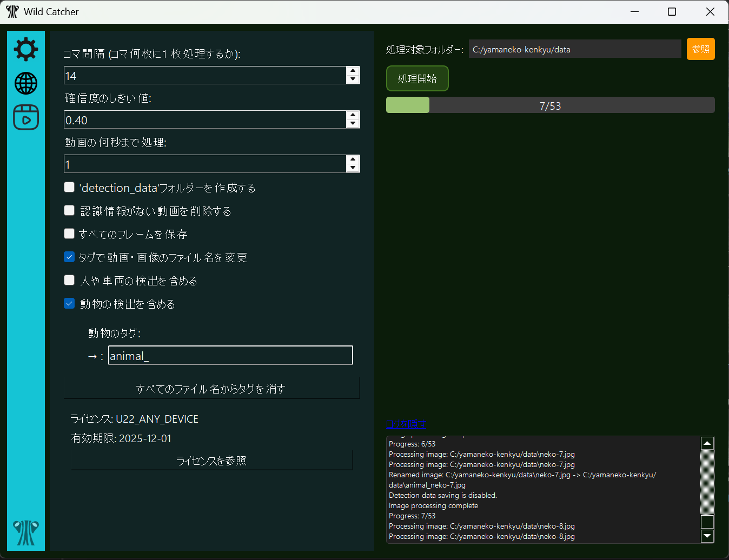Screen dimensions: 729x560
Task: Uncheck タグで動画・画像のファイル名を変更
Action: pos(69,256)
